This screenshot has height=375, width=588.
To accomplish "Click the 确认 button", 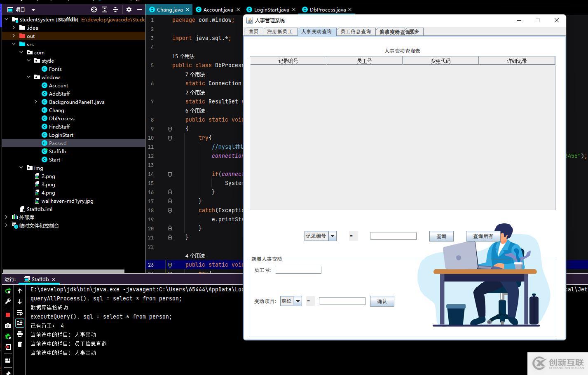I will click(x=382, y=301).
